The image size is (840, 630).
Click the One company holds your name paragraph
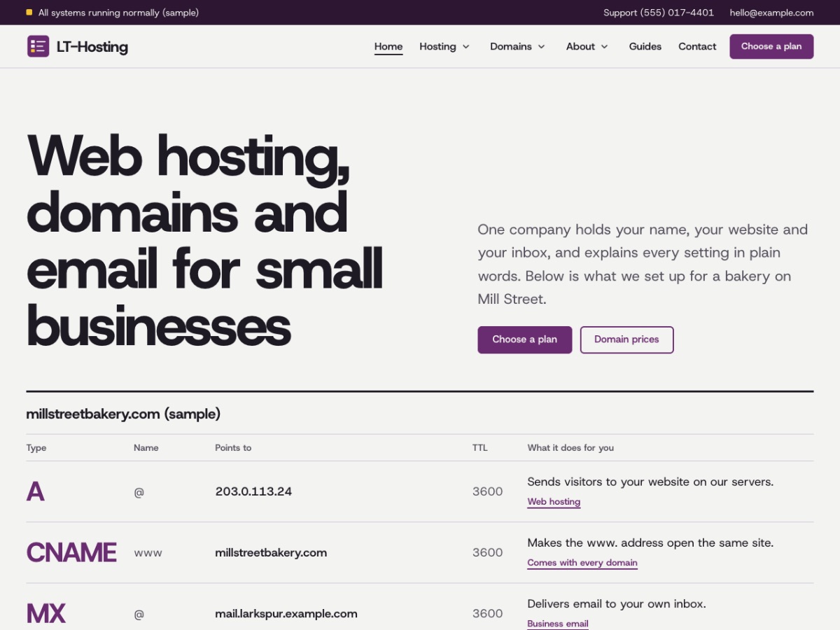click(x=643, y=264)
